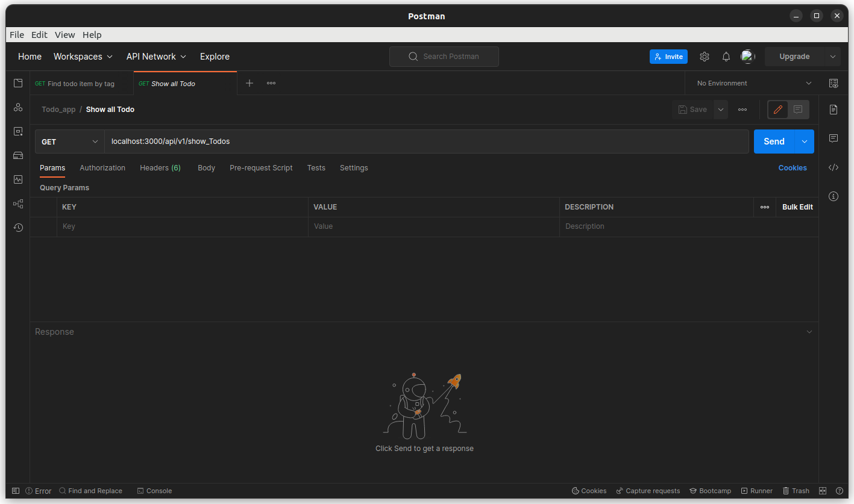Select Pre-request Script tab
Image resolution: width=854 pixels, height=504 pixels.
click(261, 168)
